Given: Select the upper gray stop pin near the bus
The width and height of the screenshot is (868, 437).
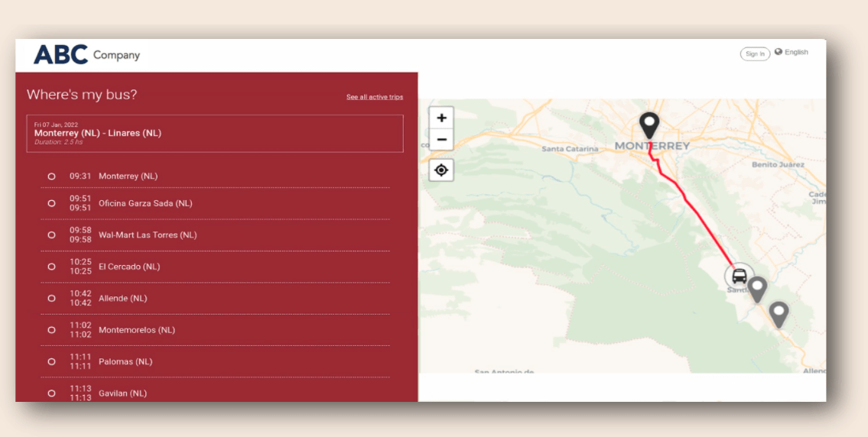Looking at the screenshot, I should click(x=757, y=290).
